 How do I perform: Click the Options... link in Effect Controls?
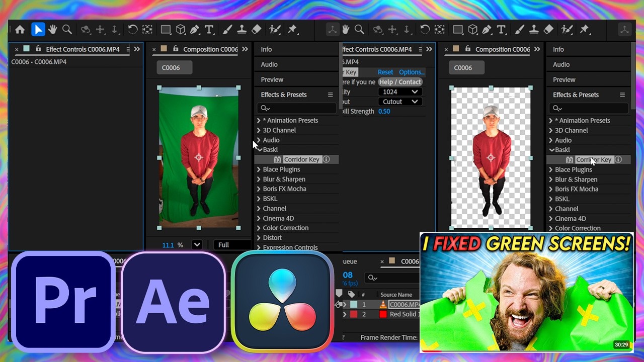click(412, 72)
